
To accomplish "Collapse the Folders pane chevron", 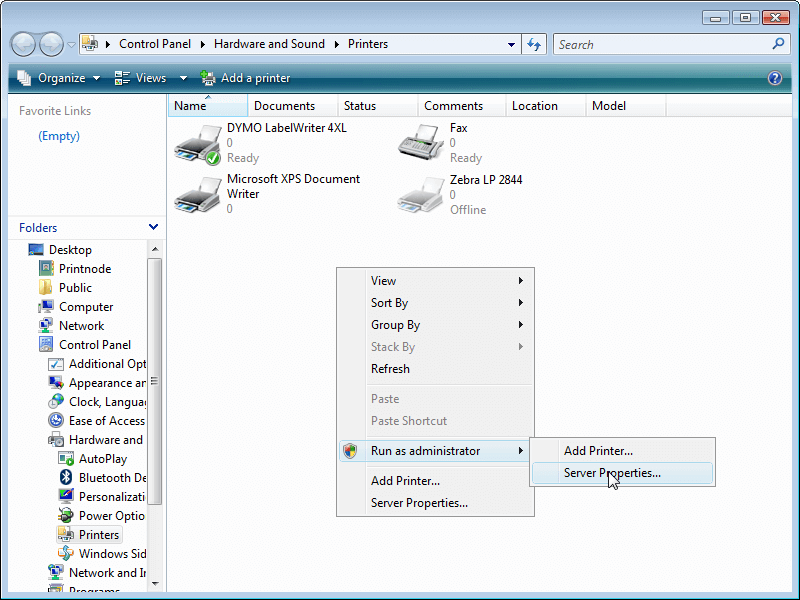I will (153, 227).
